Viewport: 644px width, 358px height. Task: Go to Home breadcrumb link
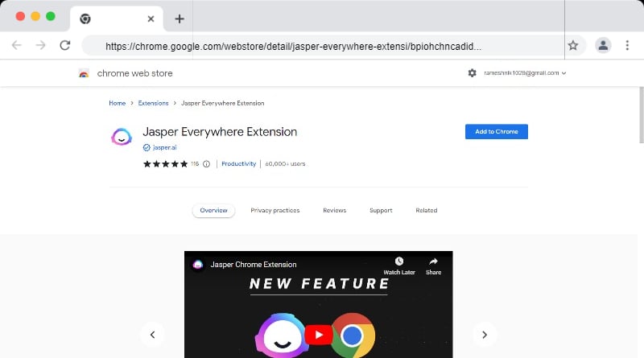pyautogui.click(x=117, y=103)
